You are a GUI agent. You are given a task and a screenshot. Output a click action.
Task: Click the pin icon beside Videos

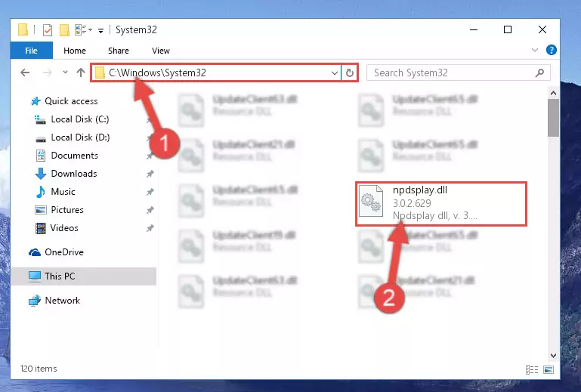coord(150,228)
